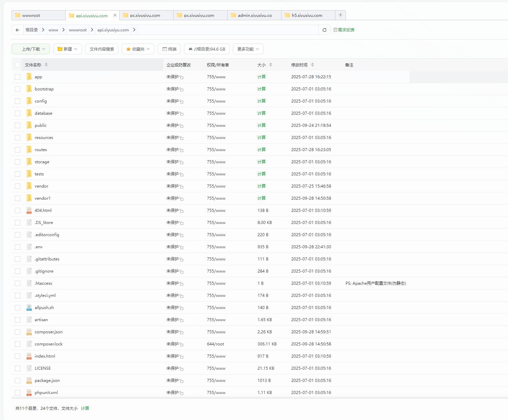The width and height of the screenshot is (508, 420).
Task: Click the back arrow navigation icon
Action: point(18,30)
